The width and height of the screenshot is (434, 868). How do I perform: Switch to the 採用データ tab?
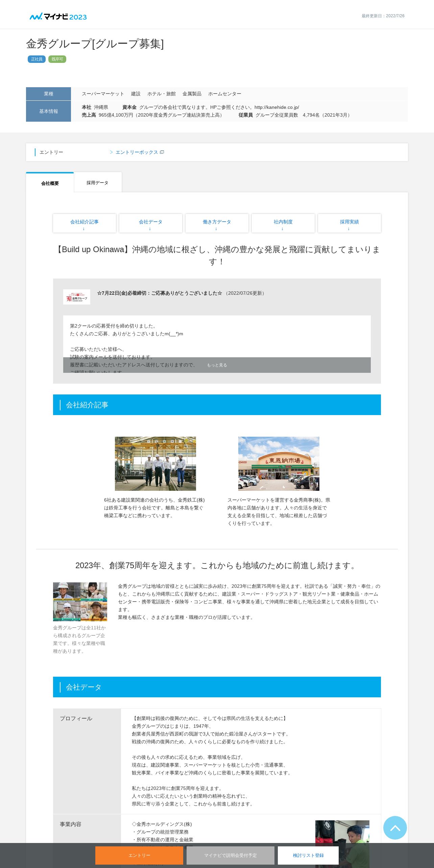pos(97,183)
